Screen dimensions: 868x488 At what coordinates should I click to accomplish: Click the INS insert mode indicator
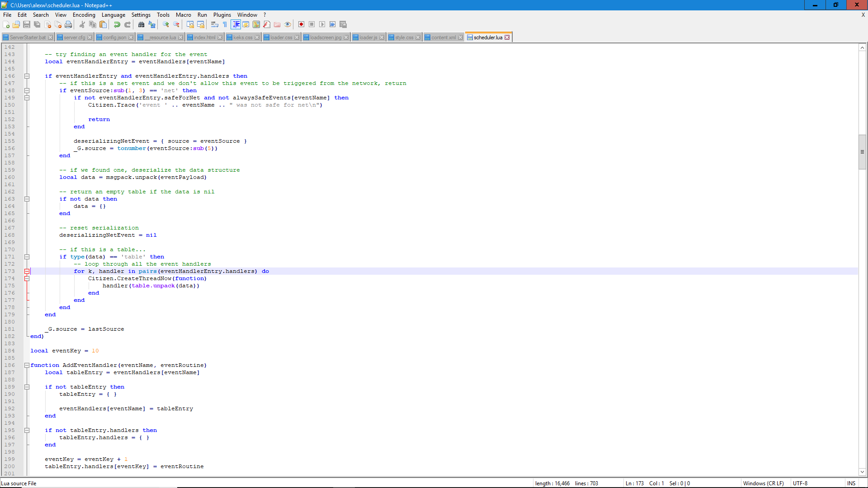tap(851, 483)
